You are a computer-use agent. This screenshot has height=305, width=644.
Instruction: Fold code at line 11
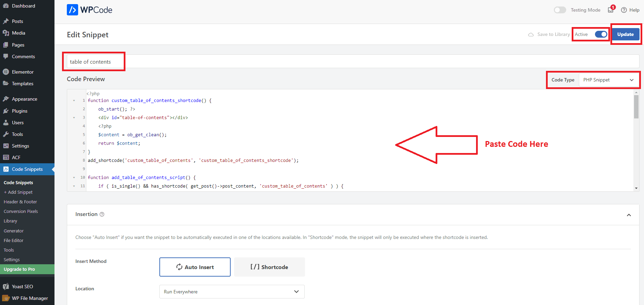pyautogui.click(x=74, y=186)
